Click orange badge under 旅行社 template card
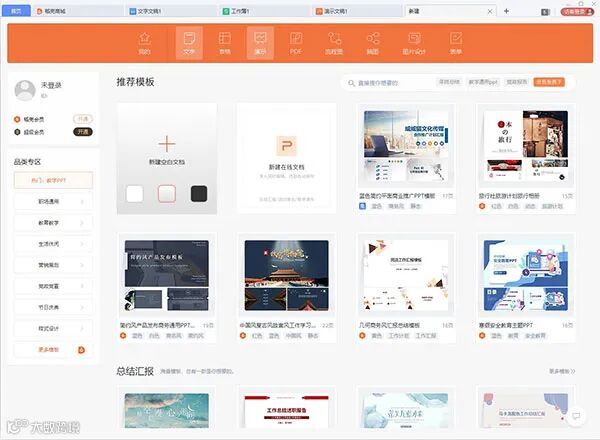Viewport: 600px width, 440px height. tap(482, 206)
